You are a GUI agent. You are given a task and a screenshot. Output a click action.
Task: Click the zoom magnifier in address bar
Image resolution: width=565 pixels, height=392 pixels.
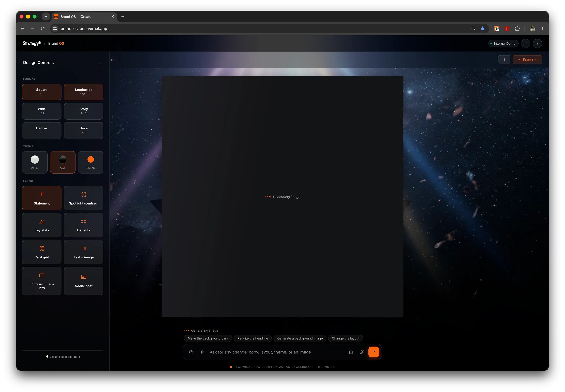[x=473, y=28]
